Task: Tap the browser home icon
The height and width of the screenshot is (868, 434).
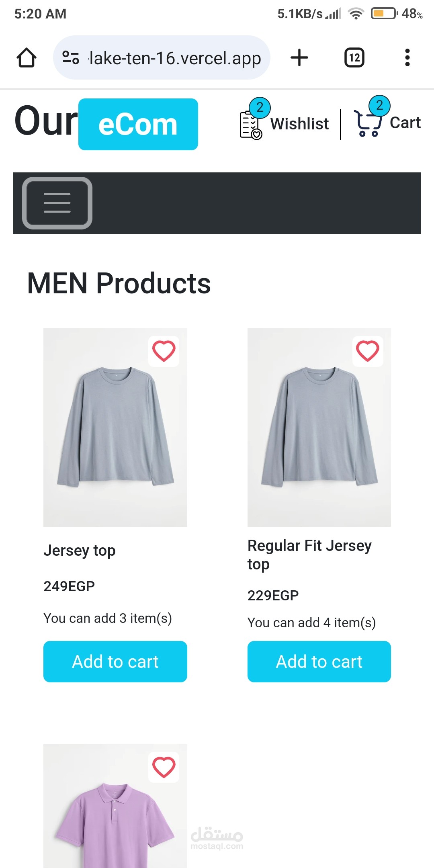Action: pyautogui.click(x=27, y=57)
